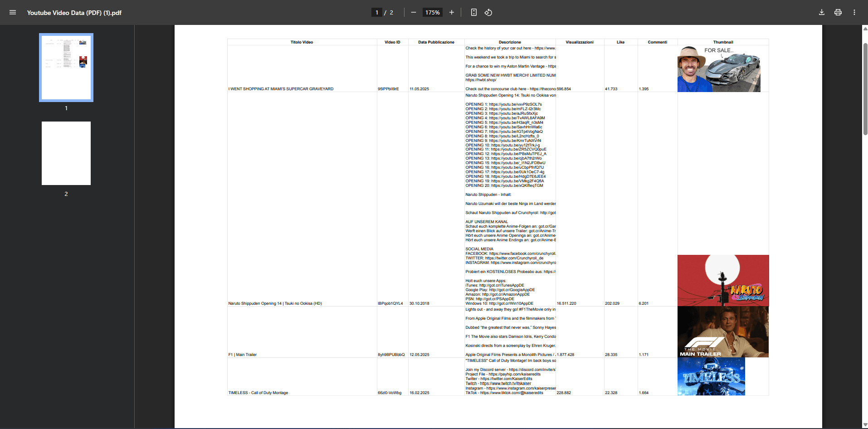
Task: Click publication date '11.05.2025'
Action: (x=419, y=89)
